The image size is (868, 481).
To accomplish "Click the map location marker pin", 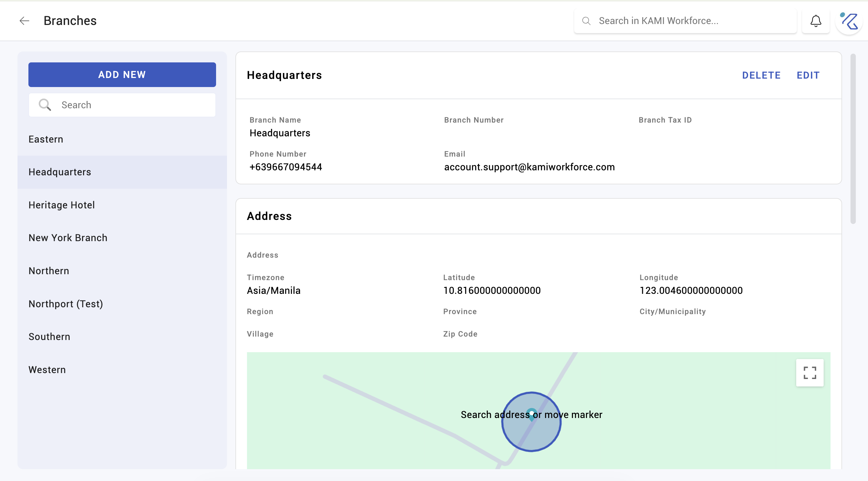I will 531,414.
